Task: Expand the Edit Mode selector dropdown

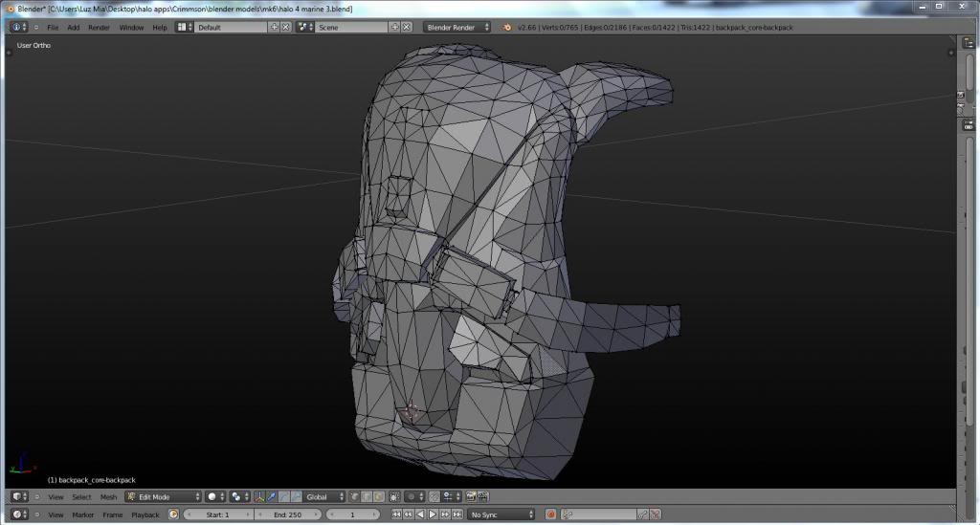Action: (163, 497)
